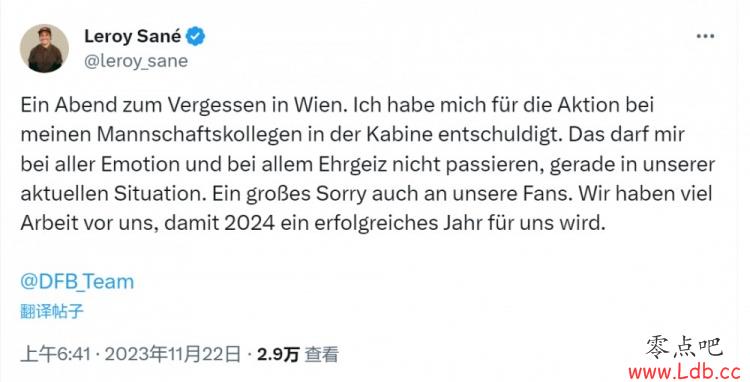Click the blue verified badge
This screenshot has width=750, height=382.
coord(196,36)
